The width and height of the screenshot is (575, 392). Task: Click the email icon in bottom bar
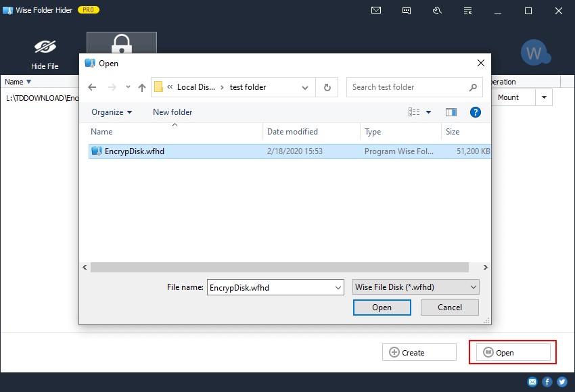point(532,382)
